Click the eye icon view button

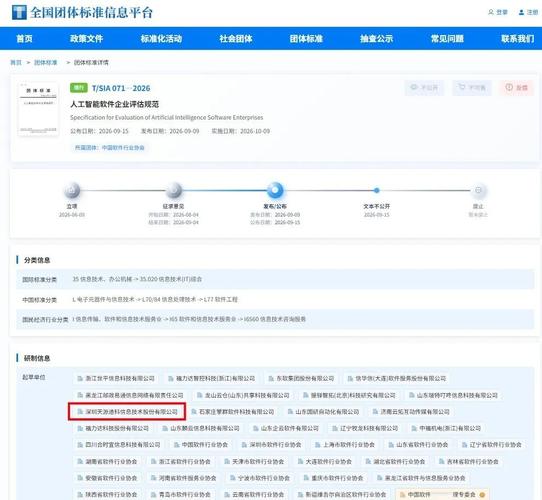point(424,87)
